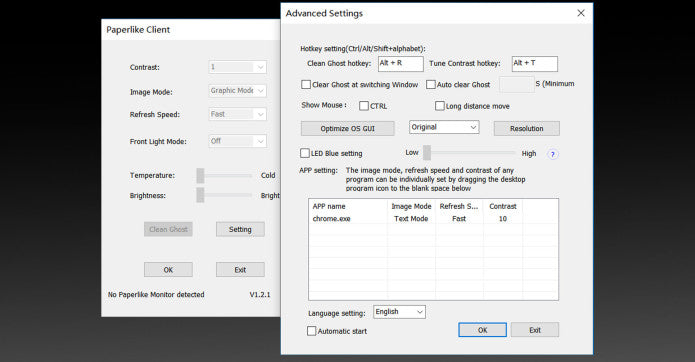695x362 pixels.
Task: Tick the Auto clear Ghost checkbox
Action: (431, 85)
